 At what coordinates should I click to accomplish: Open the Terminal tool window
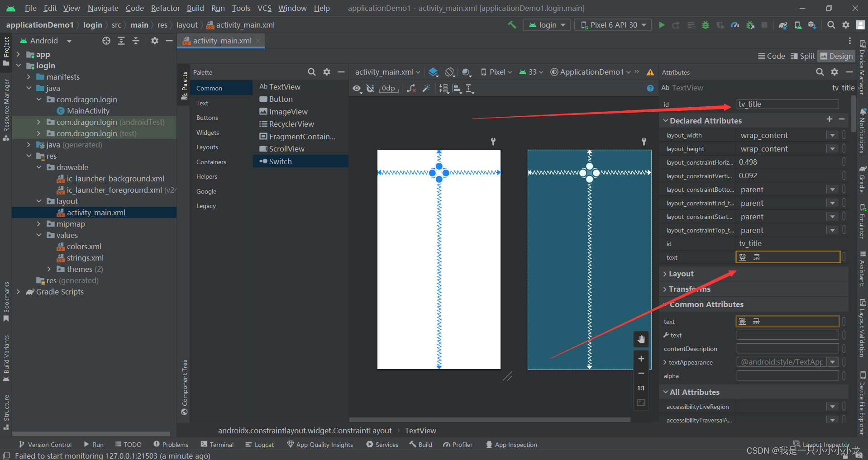pos(217,445)
